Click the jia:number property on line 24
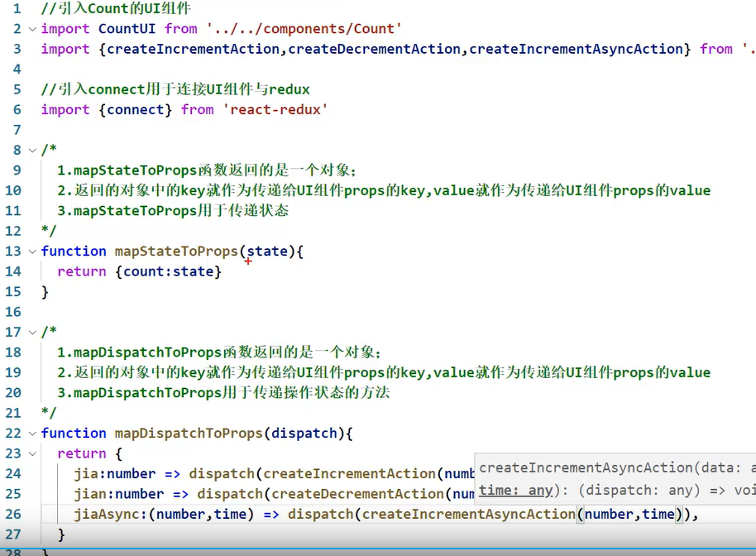Viewport: 756px width, 556px height. (x=115, y=473)
